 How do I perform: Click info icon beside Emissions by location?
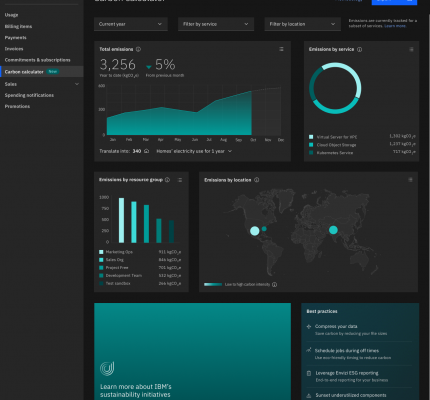(x=257, y=180)
